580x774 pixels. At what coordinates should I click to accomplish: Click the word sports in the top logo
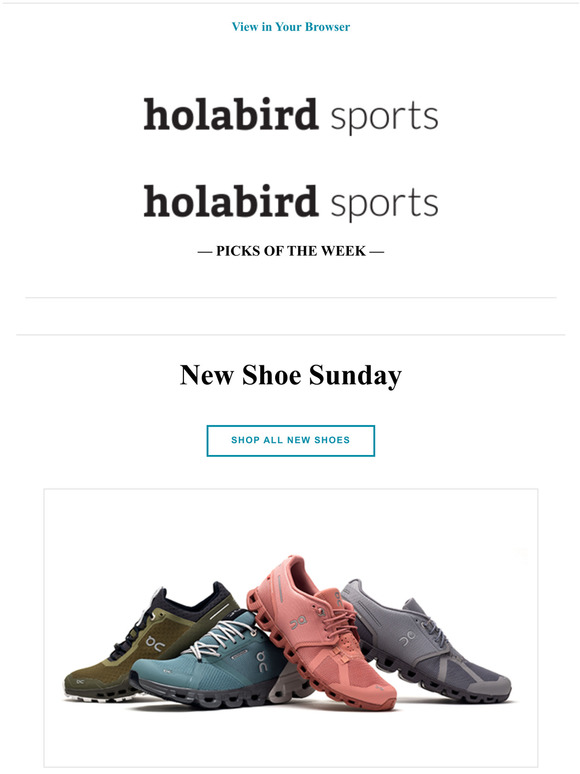tap(384, 118)
